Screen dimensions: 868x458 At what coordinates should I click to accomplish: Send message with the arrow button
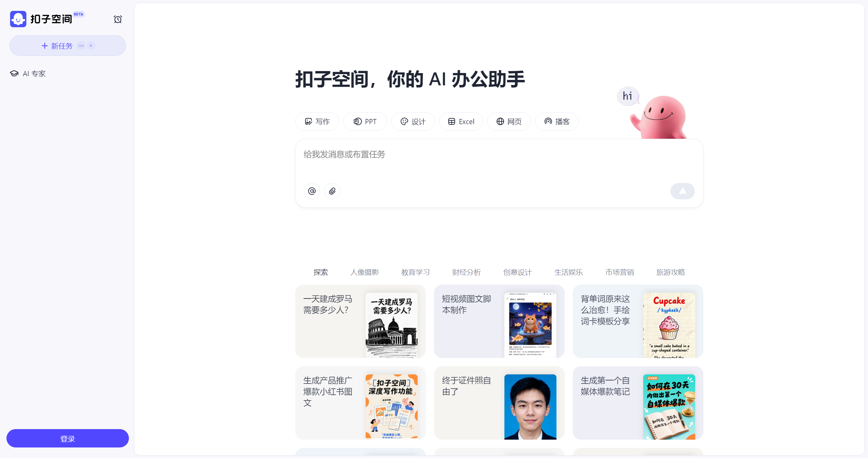click(x=682, y=191)
